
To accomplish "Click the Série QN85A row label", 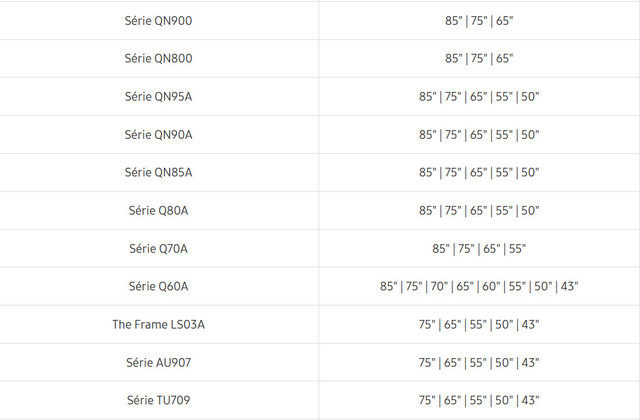I will [159, 172].
